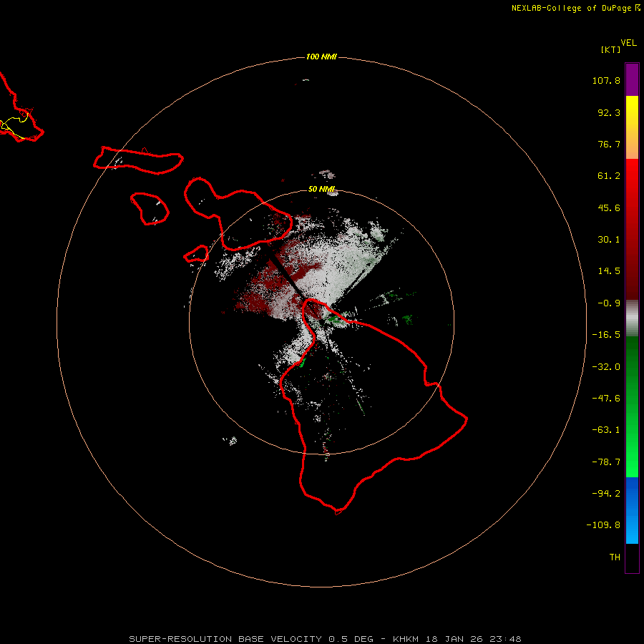Click the 76.7 velocity scale value
Screen dimensions: 644x644
pos(609,144)
